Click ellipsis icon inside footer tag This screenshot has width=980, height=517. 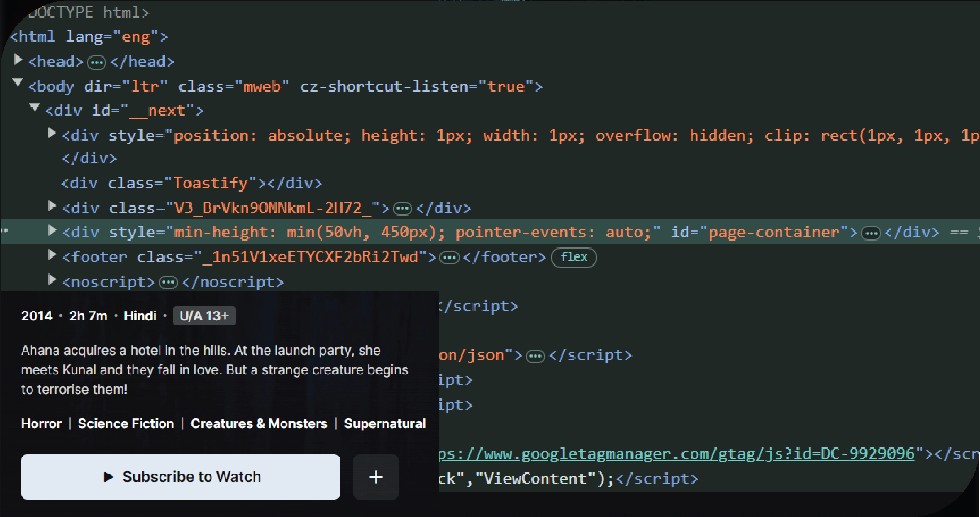tap(449, 258)
